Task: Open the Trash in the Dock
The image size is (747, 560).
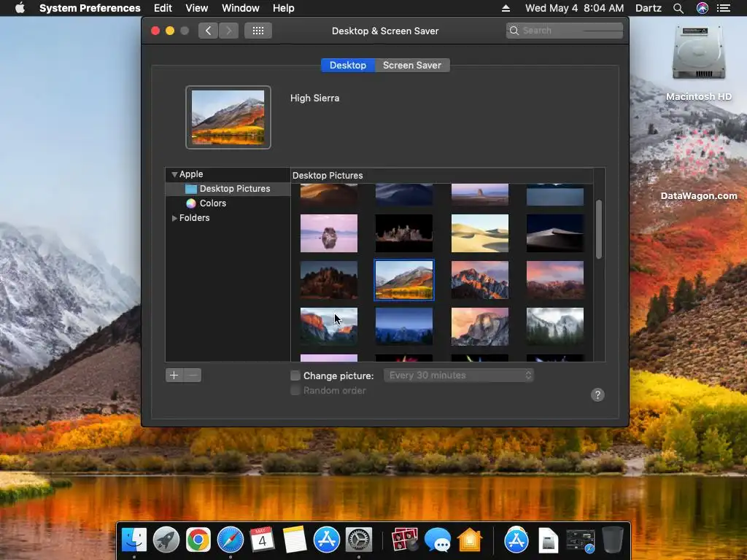Action: click(x=613, y=540)
